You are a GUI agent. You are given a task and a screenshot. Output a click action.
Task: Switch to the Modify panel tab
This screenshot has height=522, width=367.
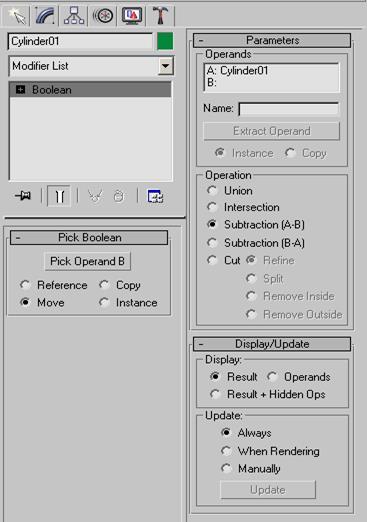tap(45, 16)
